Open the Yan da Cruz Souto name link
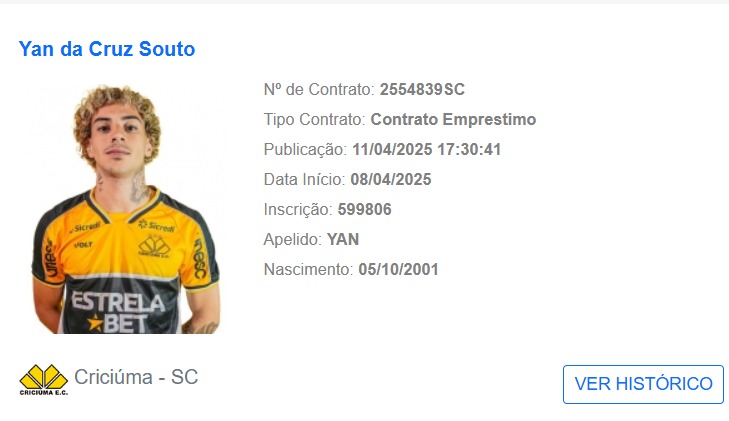Viewport: 729px width, 421px height. pos(107,49)
